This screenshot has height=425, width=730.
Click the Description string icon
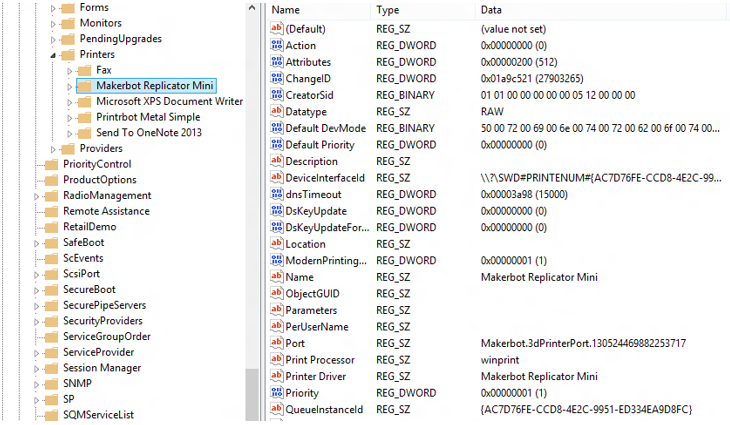[277, 161]
